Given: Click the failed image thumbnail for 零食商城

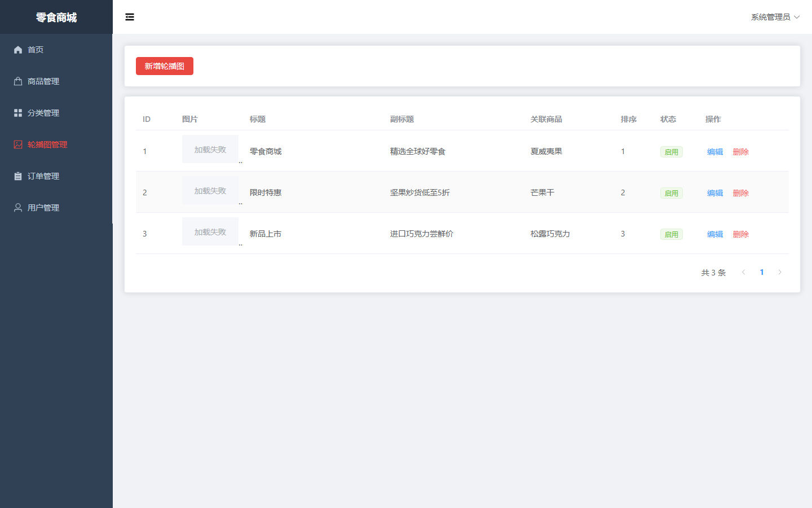Looking at the screenshot, I should [210, 149].
